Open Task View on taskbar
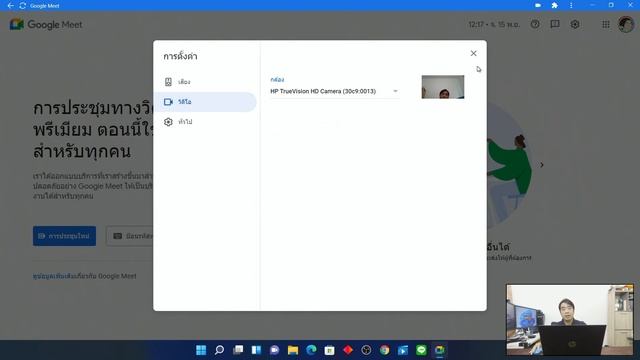 tap(238, 350)
